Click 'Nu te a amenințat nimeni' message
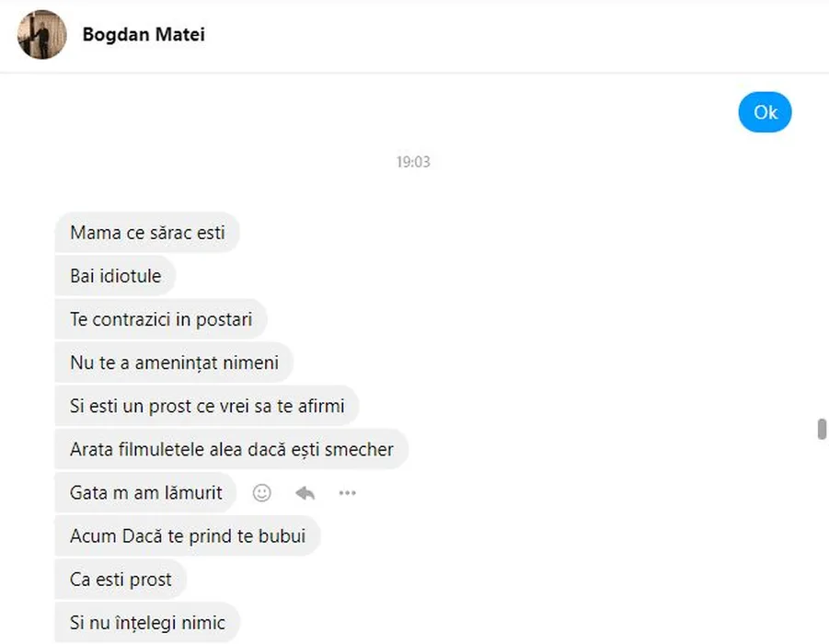Viewport: 829px width, 644px height. coord(174,362)
